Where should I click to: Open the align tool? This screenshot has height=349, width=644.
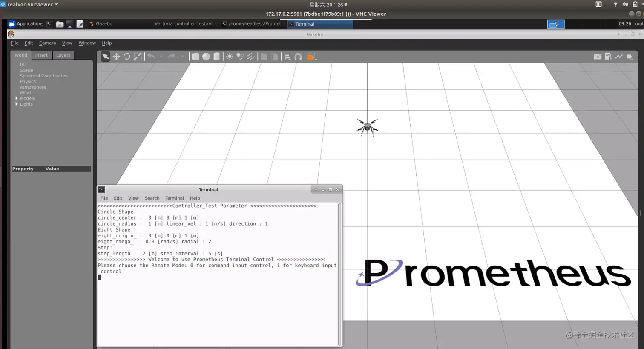[x=287, y=57]
